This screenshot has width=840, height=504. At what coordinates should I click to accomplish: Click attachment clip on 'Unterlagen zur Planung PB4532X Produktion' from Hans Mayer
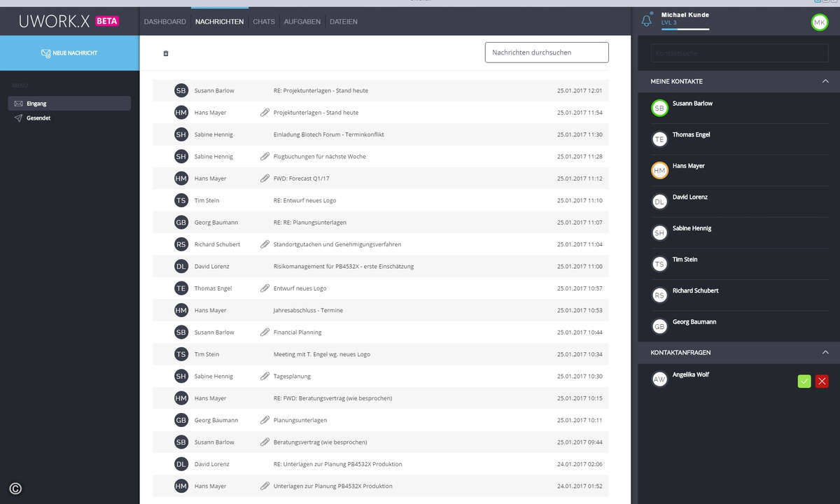click(x=265, y=486)
